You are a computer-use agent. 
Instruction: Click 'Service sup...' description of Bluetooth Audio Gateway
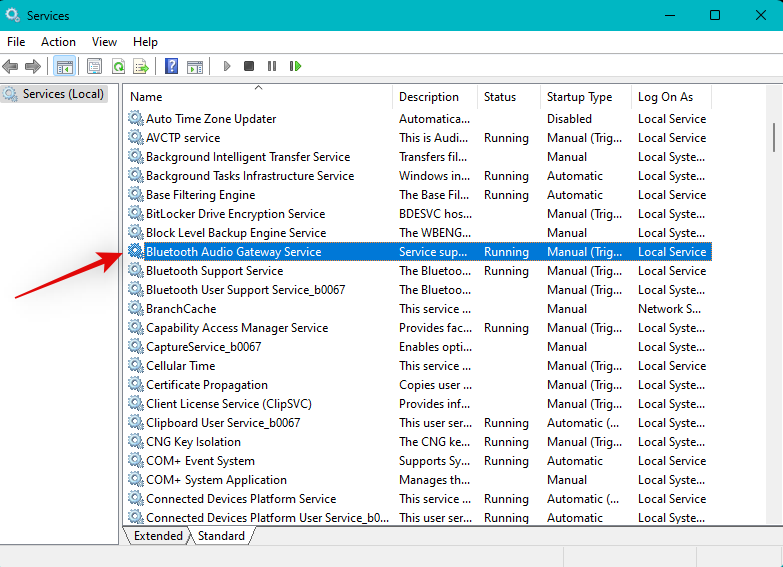[x=433, y=252]
